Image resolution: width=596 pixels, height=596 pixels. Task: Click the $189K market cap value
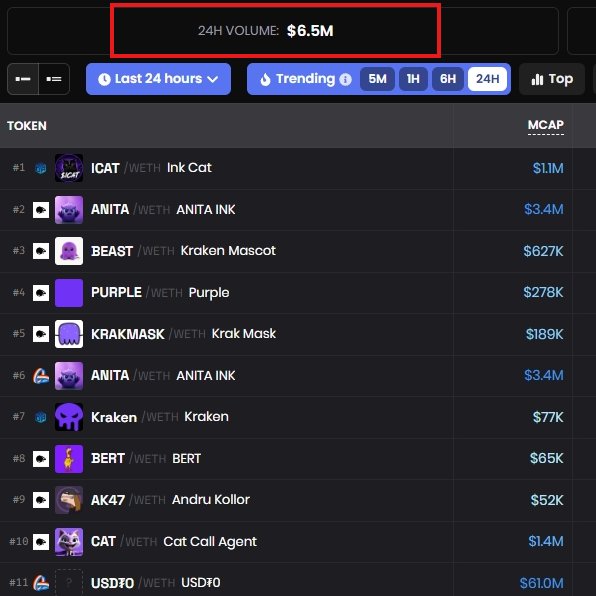(x=544, y=334)
